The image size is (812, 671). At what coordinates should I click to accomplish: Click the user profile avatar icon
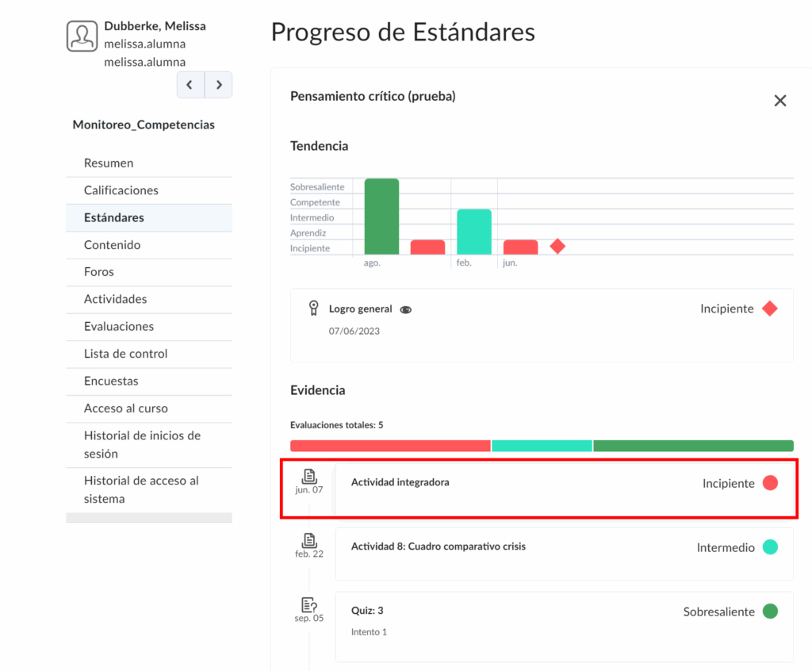[82, 36]
